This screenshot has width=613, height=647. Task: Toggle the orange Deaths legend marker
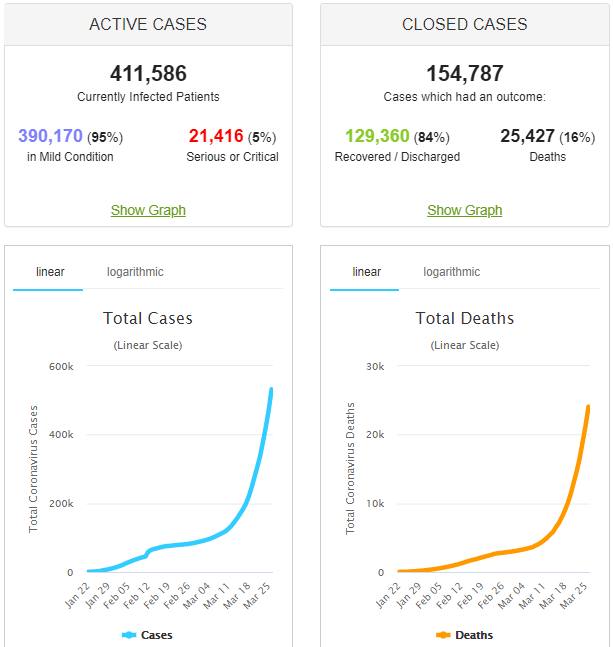tap(445, 635)
